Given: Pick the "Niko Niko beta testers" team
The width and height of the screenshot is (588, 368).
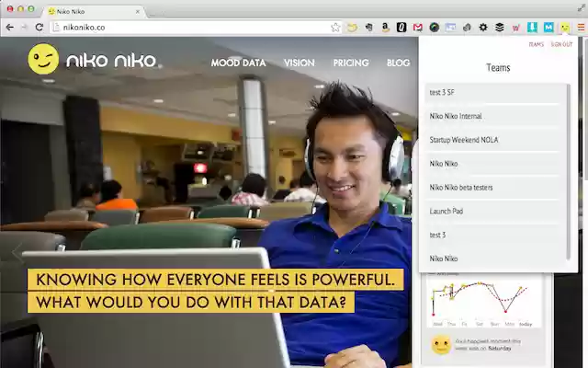Looking at the screenshot, I should (492, 188).
